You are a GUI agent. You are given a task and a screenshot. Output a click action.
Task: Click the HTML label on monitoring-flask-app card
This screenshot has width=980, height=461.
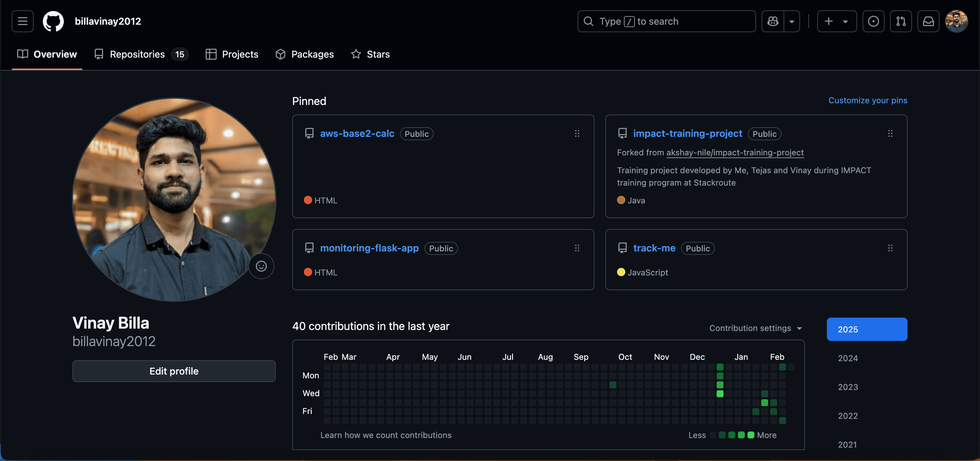[x=326, y=272]
